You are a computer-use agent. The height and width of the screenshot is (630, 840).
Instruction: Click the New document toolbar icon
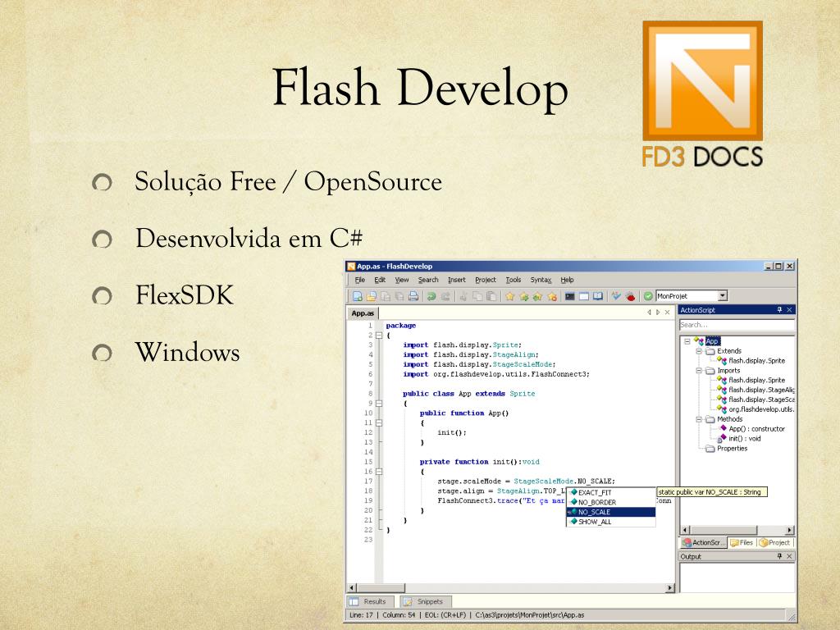point(358,296)
